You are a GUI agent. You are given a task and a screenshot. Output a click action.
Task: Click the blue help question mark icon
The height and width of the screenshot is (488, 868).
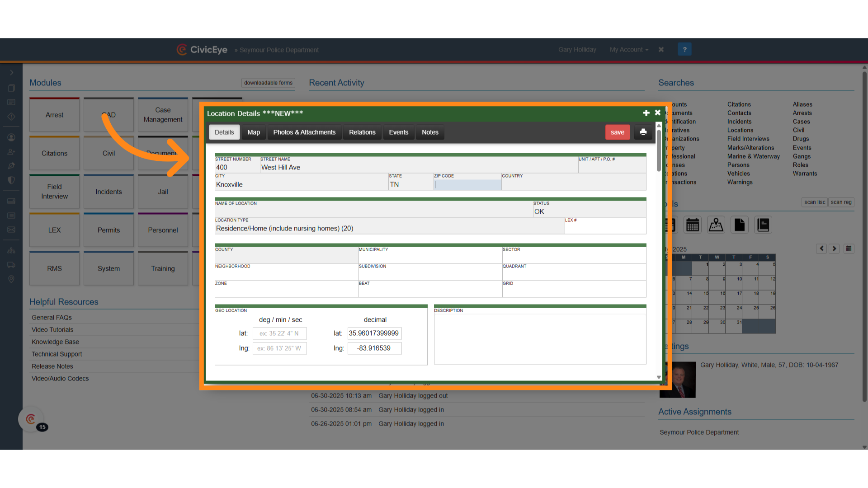[684, 49]
